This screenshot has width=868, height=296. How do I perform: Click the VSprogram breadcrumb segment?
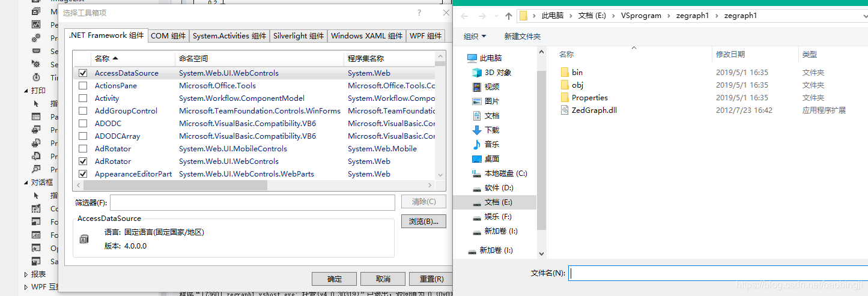coord(642,16)
